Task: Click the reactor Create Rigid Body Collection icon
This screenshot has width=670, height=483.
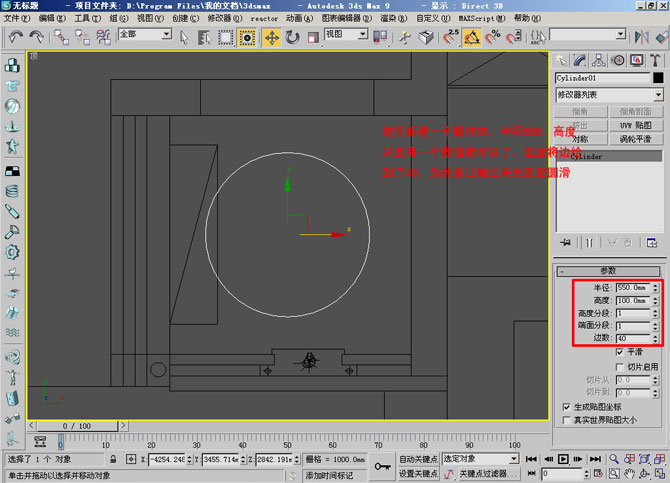Action: click(x=12, y=66)
